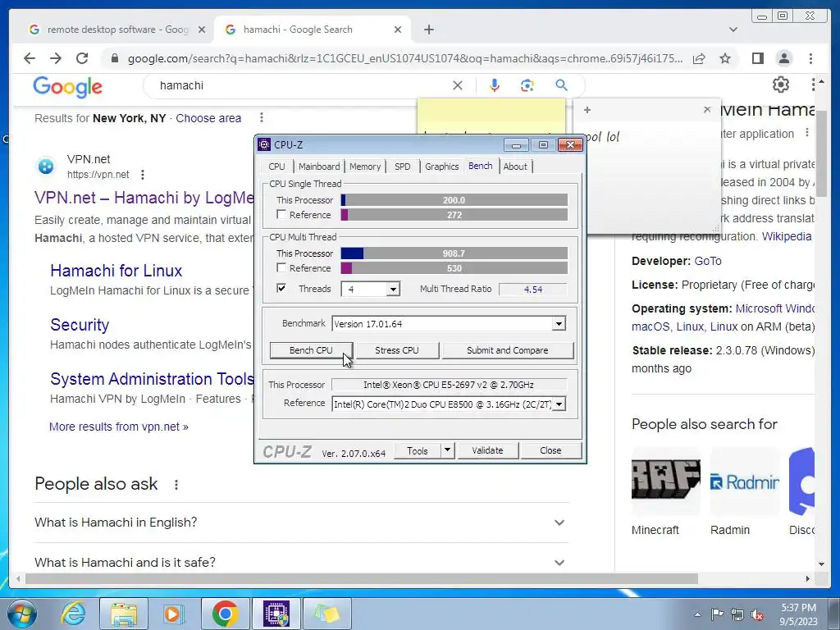Bookmark this page with the star icon
This screenshot has width=840, height=630.
(x=725, y=58)
